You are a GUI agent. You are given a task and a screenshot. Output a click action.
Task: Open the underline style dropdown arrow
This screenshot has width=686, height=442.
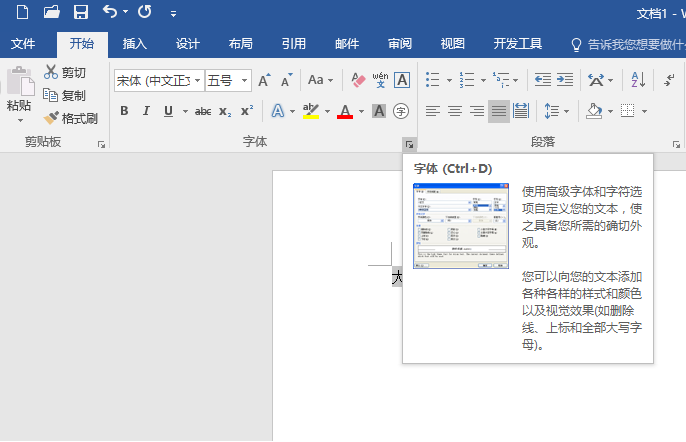[185, 112]
